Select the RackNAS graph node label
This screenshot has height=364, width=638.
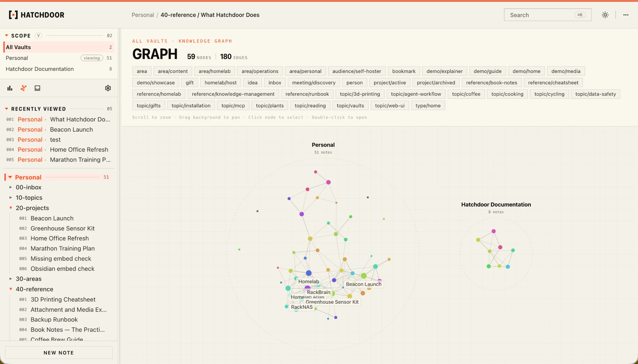point(302,307)
